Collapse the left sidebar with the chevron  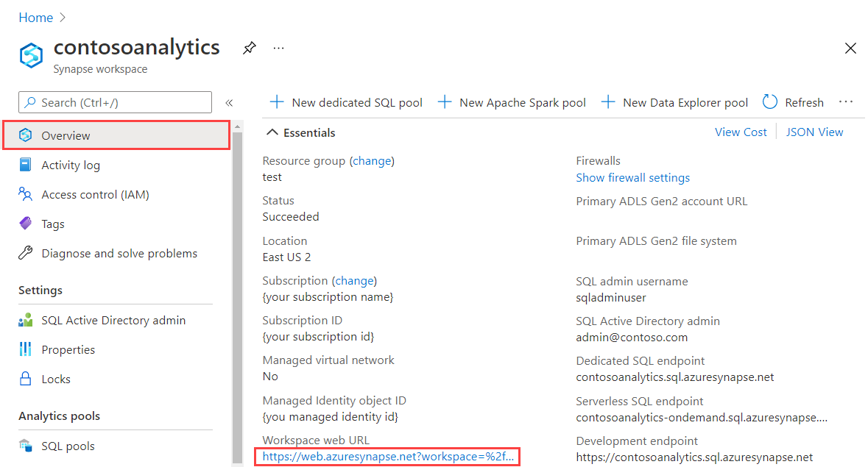coord(229,103)
